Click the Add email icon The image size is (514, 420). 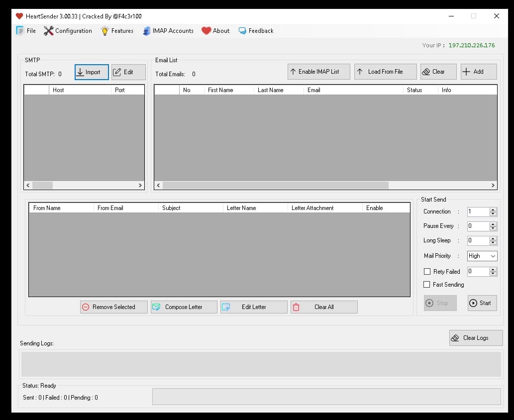(467, 71)
